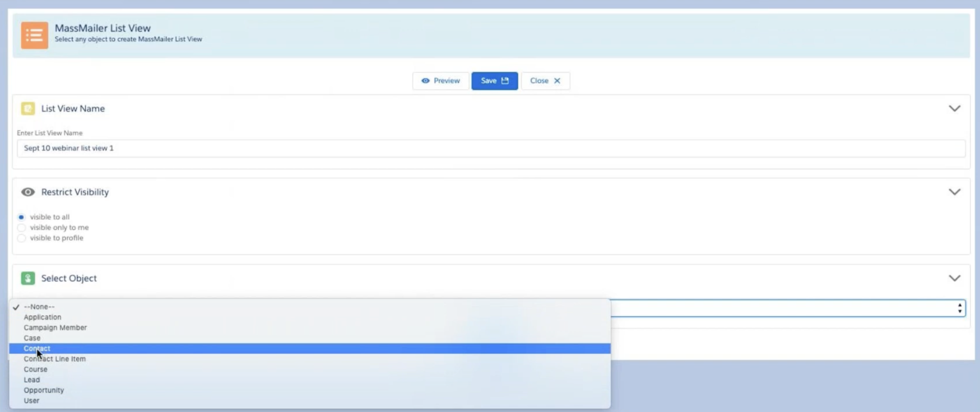Pick Case in the object dropdown
The height and width of the screenshot is (412, 980).
pyautogui.click(x=310, y=338)
